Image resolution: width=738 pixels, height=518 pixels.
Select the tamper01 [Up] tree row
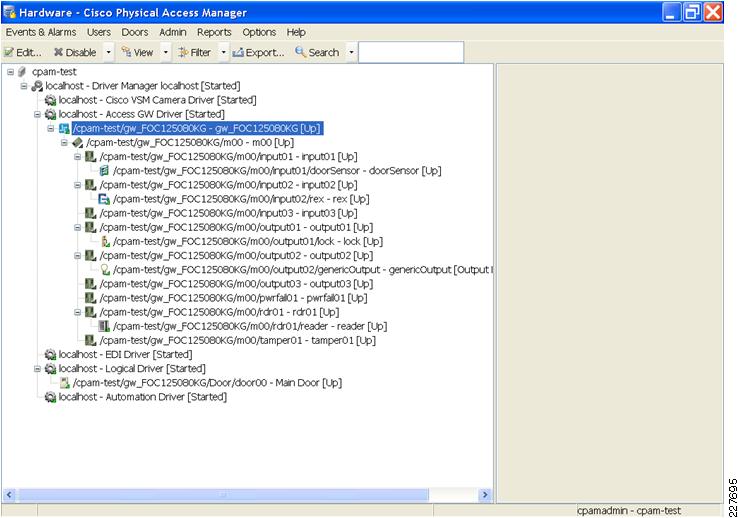[x=237, y=340]
